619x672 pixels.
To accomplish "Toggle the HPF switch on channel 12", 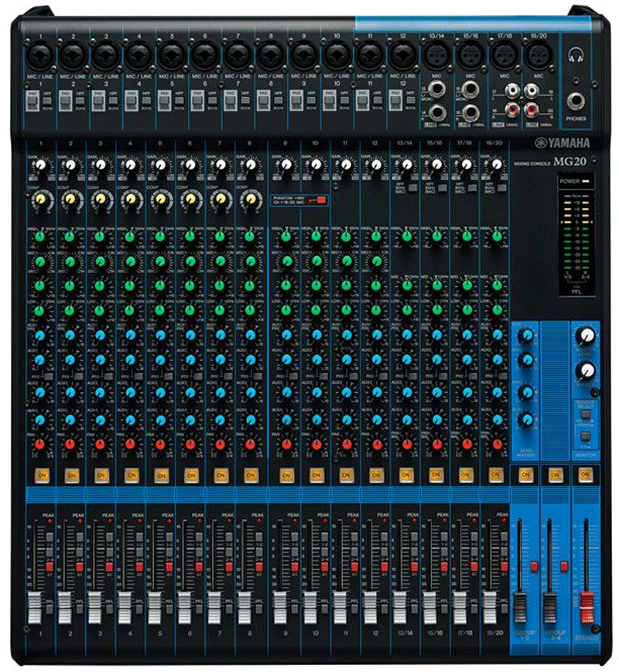I will pos(411,101).
